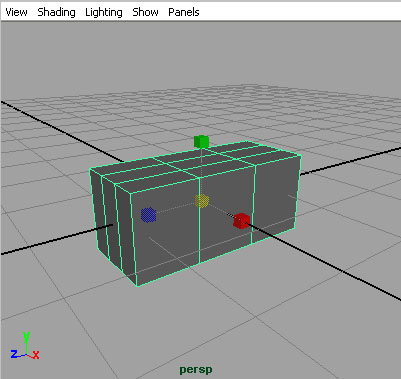Open the Panels menu
The width and height of the screenshot is (401, 379).
pyautogui.click(x=184, y=12)
